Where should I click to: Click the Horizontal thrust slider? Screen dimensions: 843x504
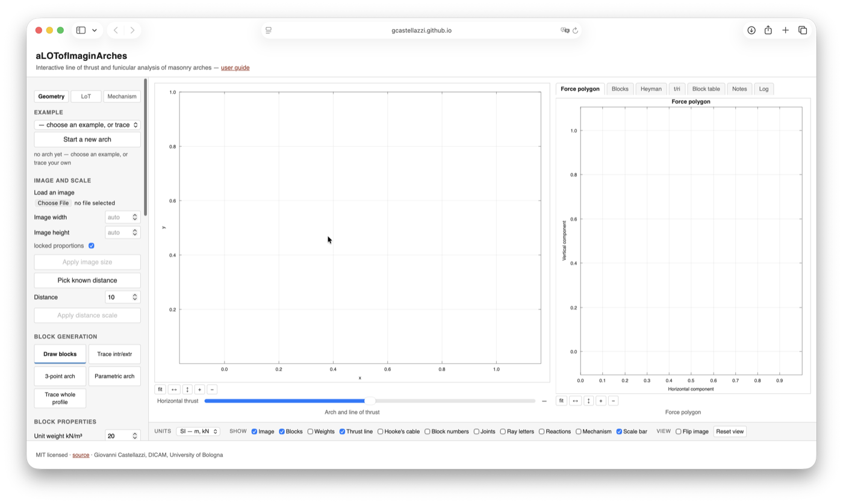coord(370,401)
